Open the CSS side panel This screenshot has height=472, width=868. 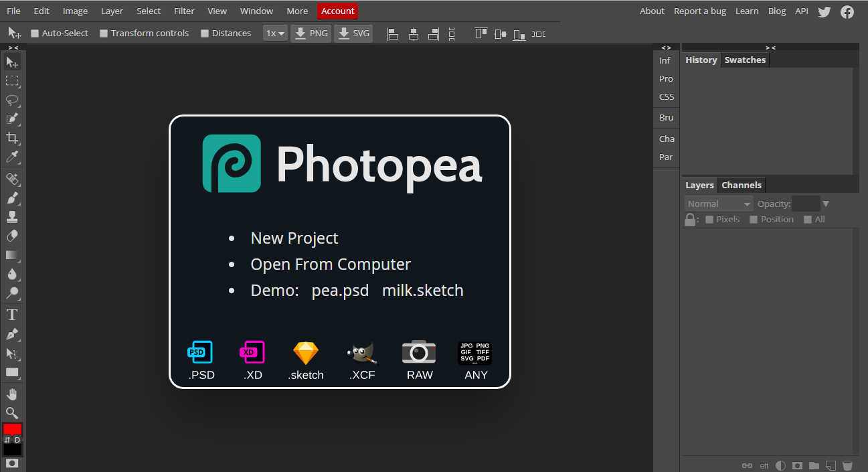(667, 96)
